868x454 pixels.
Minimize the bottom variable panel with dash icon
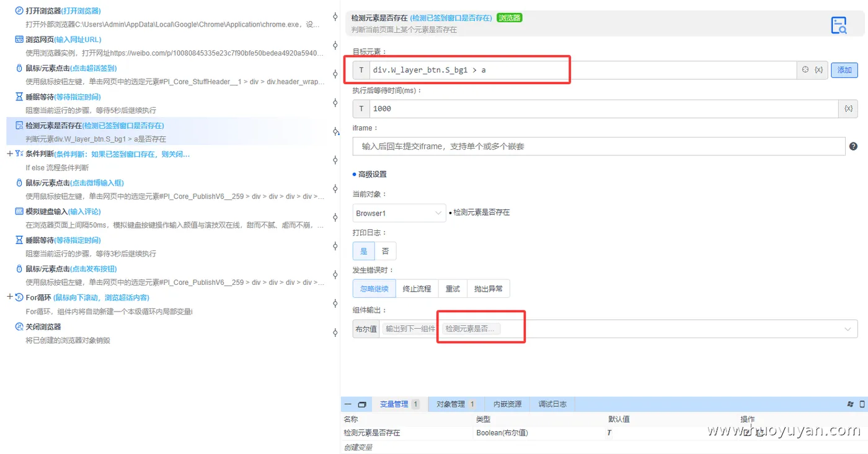[348, 404]
